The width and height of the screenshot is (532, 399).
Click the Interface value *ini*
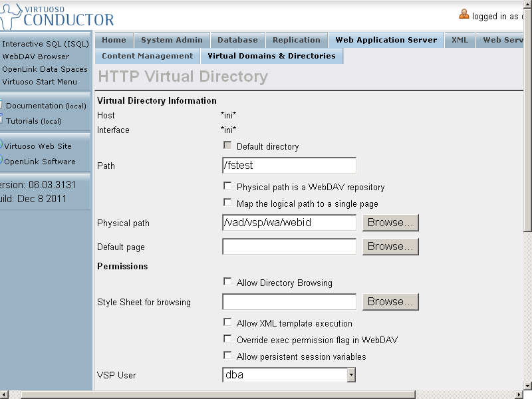coord(228,130)
